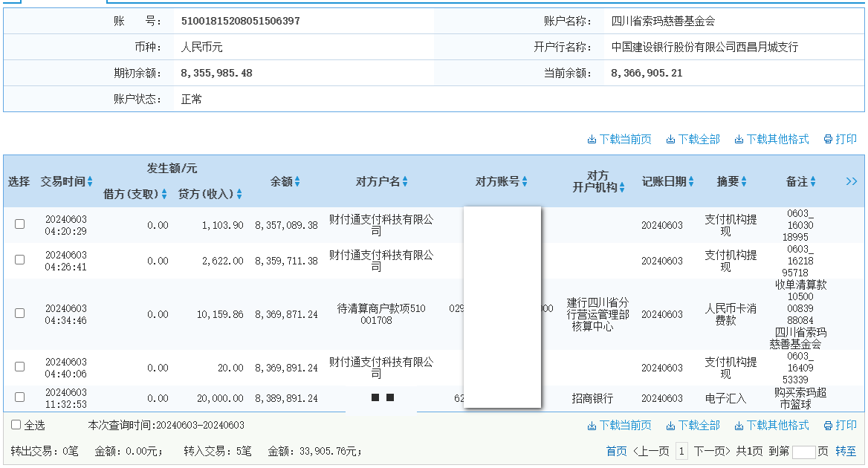
Task: Click account number 51001815208051506397
Action: (241, 21)
